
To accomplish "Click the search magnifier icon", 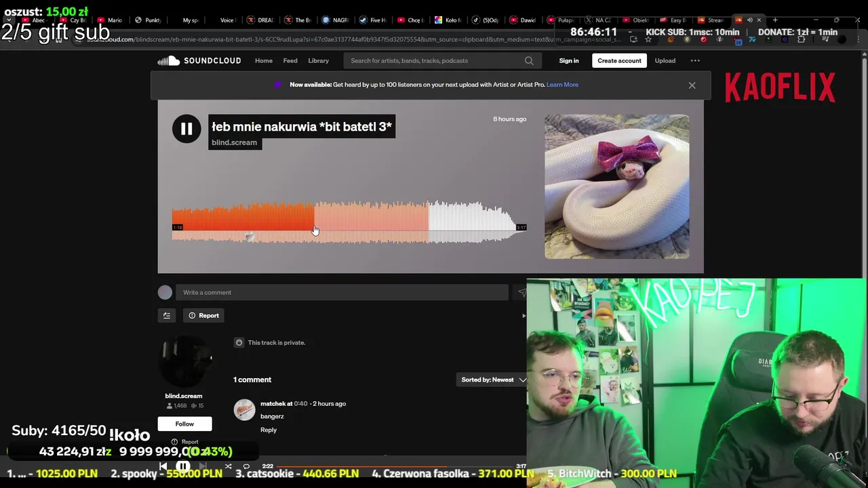I will click(529, 61).
